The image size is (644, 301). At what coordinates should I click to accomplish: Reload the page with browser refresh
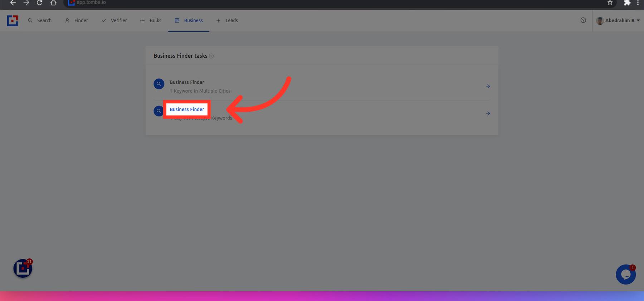click(x=39, y=3)
